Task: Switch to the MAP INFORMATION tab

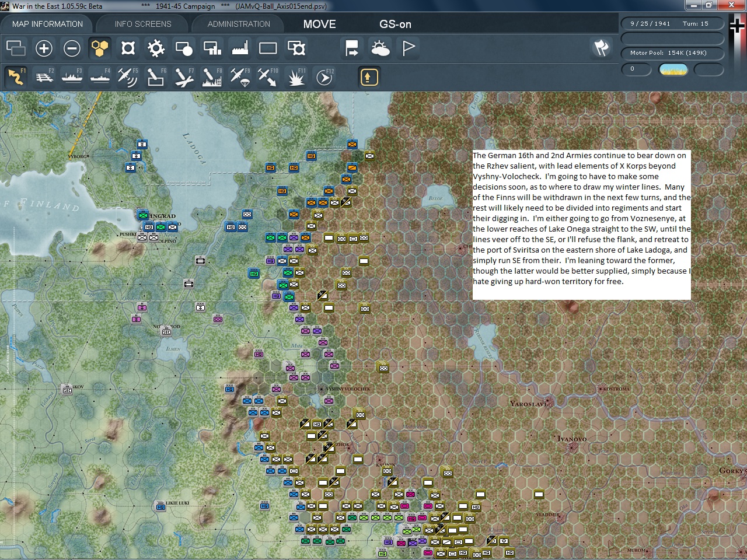Action: tap(47, 24)
